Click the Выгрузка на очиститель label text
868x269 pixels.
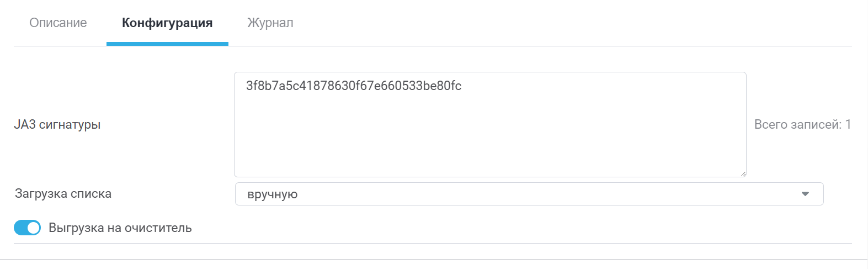click(x=120, y=228)
